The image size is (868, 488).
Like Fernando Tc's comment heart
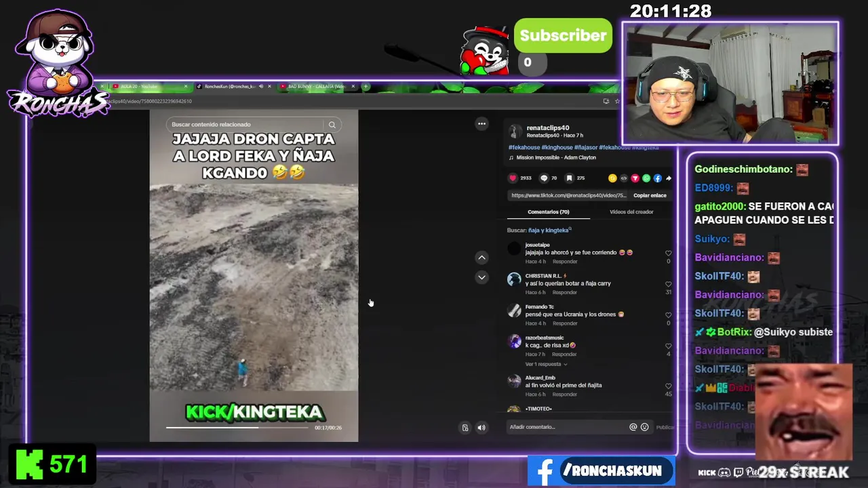[668, 315]
